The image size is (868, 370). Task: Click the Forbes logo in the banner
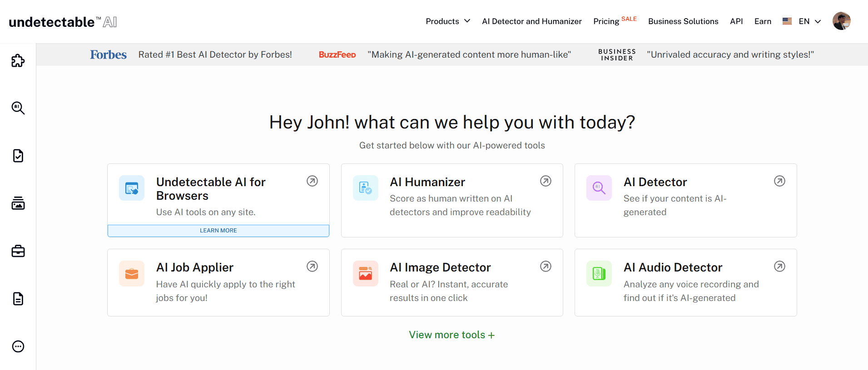(x=108, y=54)
